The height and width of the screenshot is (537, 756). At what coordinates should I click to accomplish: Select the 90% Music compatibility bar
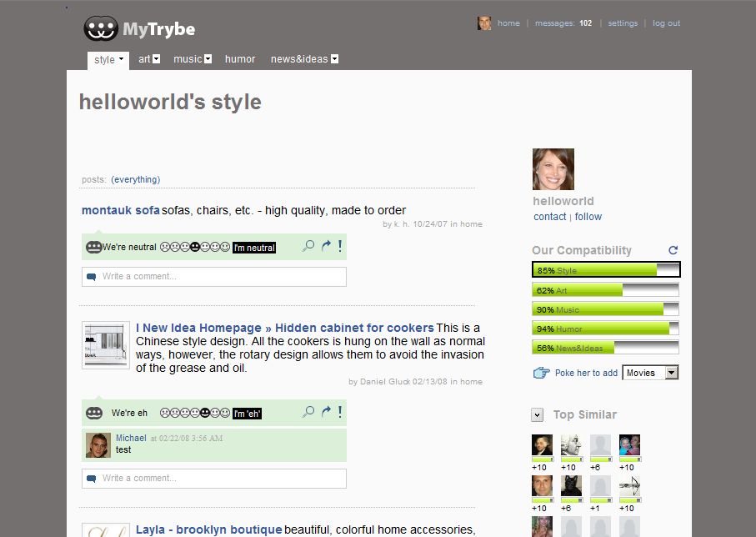[605, 309]
